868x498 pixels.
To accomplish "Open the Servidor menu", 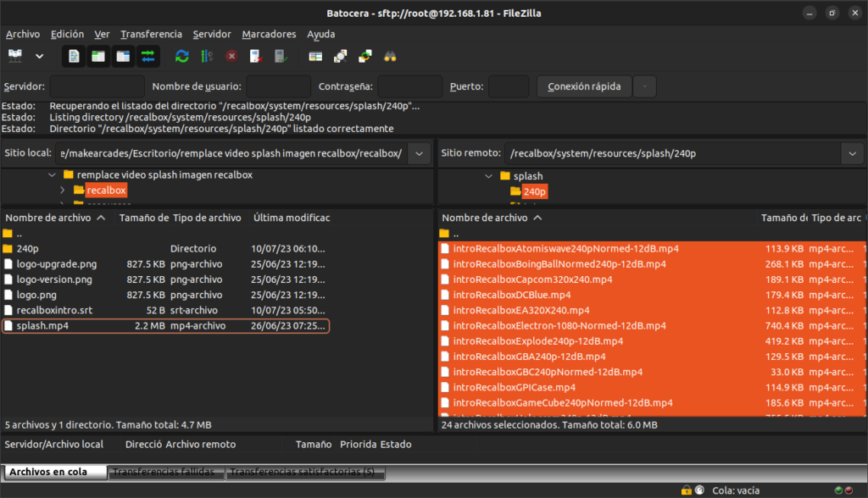I will point(211,35).
